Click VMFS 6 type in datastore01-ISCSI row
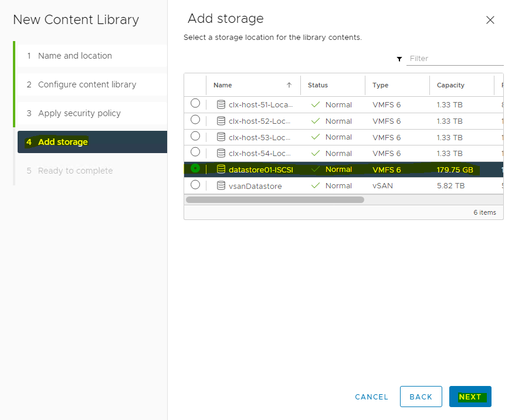This screenshot has height=420, width=505. (387, 170)
